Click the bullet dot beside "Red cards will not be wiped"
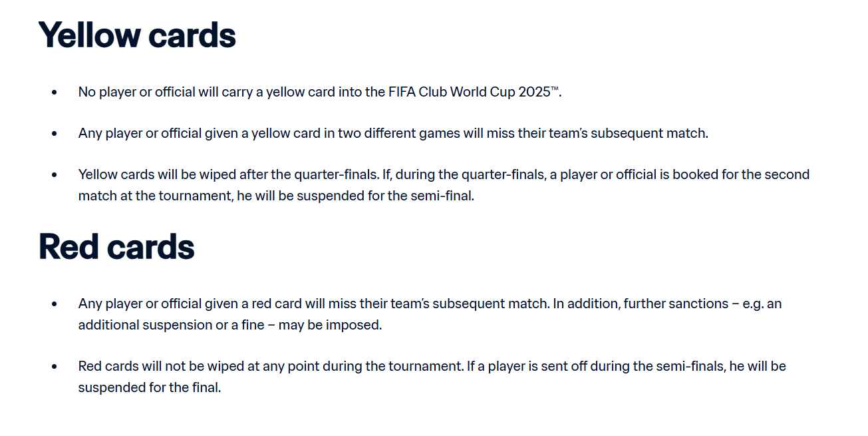 pos(55,366)
